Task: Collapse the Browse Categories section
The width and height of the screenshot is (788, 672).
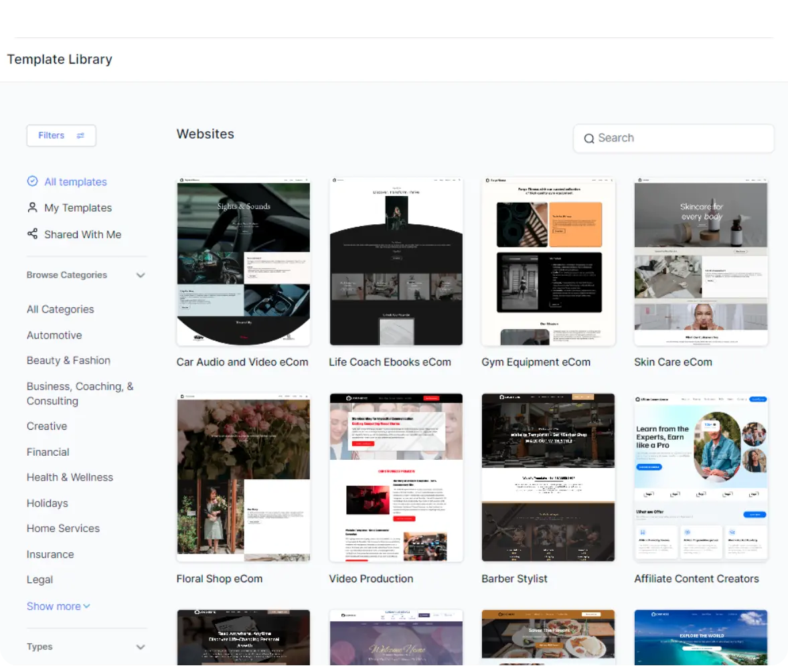Action: coord(141,275)
